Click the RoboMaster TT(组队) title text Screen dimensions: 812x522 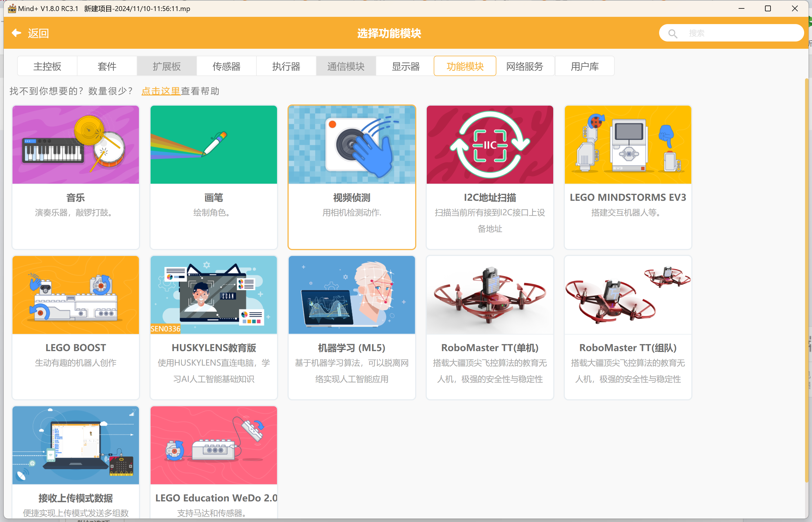point(628,348)
